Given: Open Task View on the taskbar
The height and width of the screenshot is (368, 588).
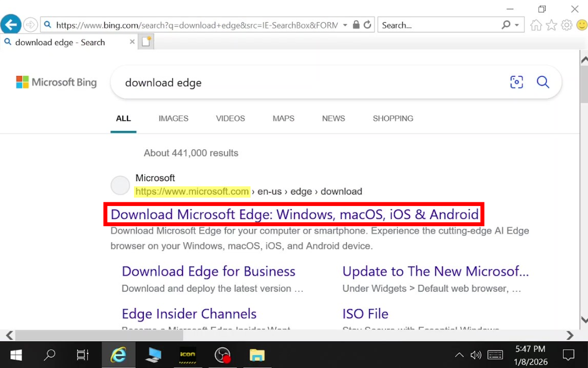Looking at the screenshot, I should coord(83,355).
